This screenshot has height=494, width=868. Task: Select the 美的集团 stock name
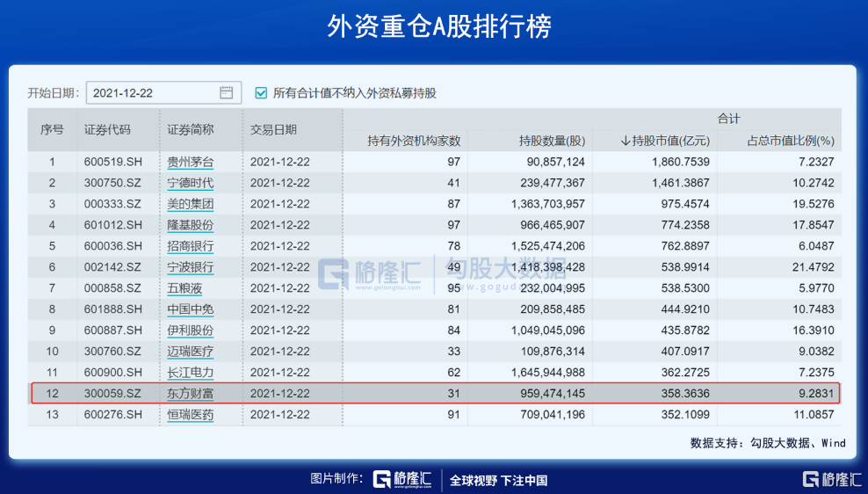pos(191,205)
